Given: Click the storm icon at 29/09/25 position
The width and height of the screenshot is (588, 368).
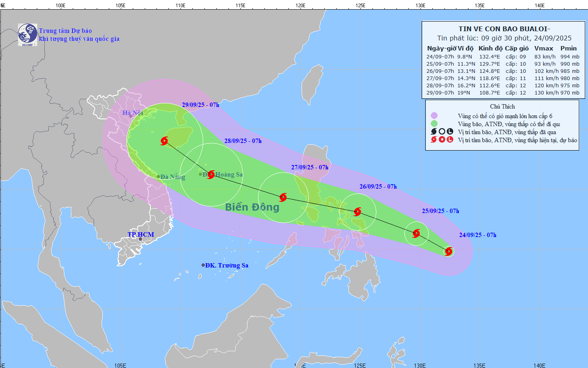Looking at the screenshot, I should [164, 141].
